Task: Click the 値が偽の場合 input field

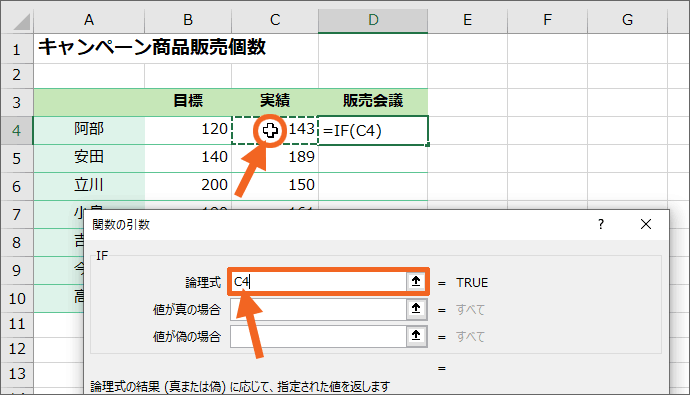Action: 318,336
